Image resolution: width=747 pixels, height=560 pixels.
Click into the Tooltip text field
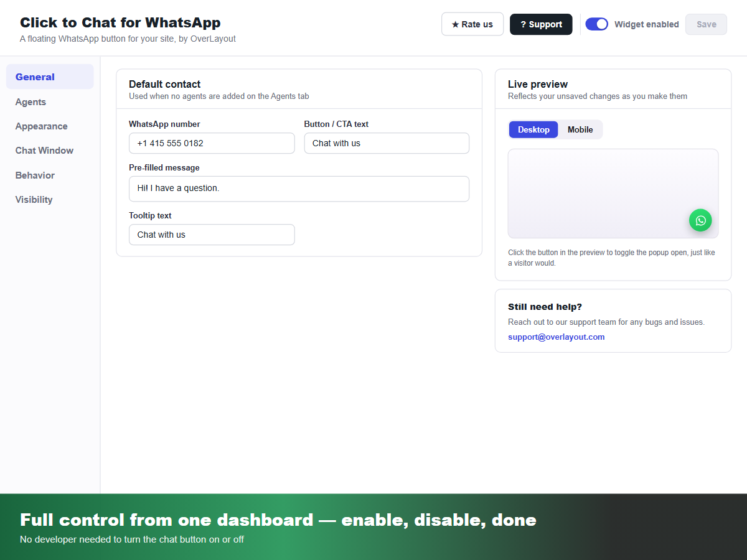(x=212, y=235)
